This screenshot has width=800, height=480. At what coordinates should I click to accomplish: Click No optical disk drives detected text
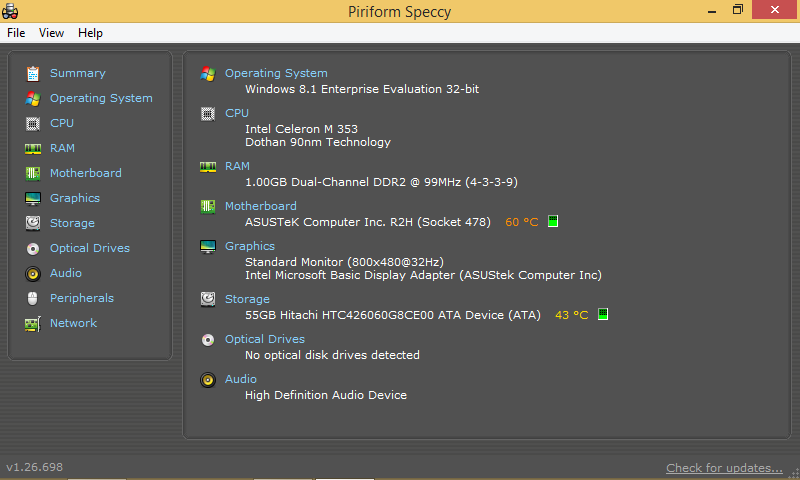tap(332, 355)
